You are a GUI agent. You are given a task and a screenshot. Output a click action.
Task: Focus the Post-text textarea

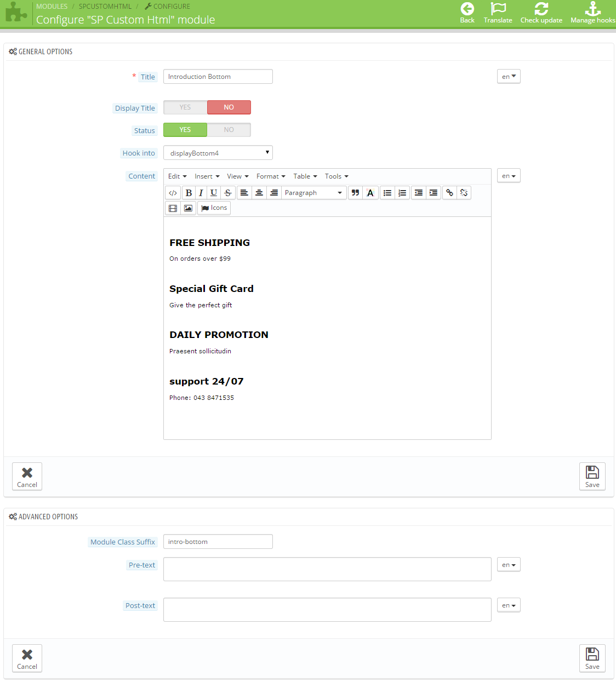[327, 610]
